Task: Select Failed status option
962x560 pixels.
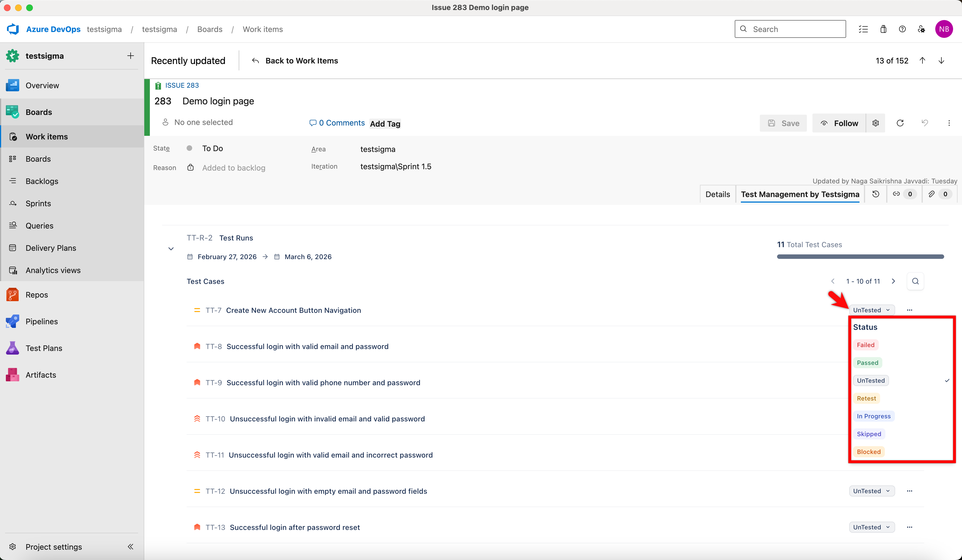Action: point(866,345)
